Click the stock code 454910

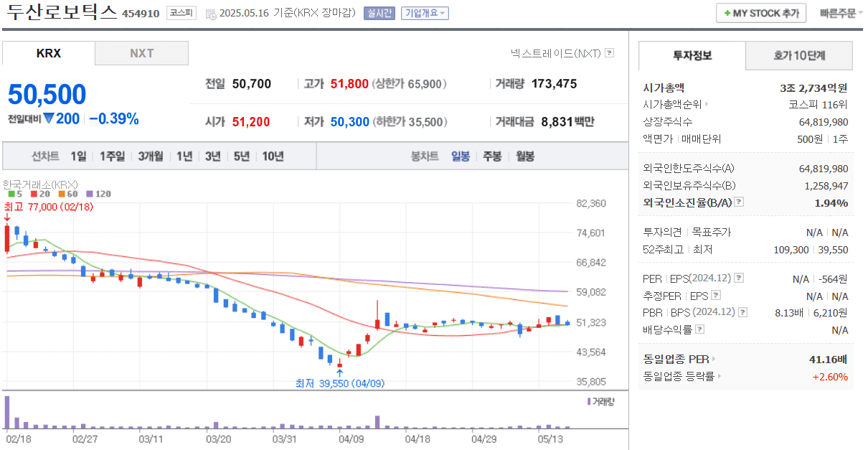click(141, 14)
